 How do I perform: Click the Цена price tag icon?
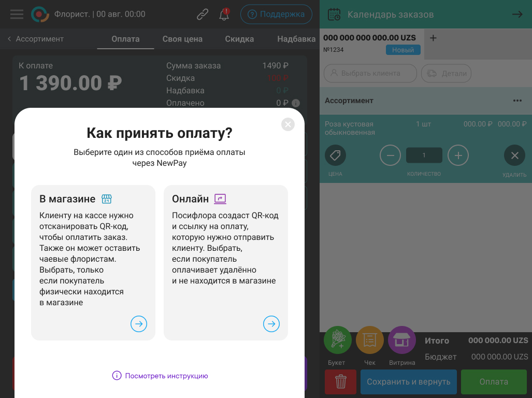point(335,155)
